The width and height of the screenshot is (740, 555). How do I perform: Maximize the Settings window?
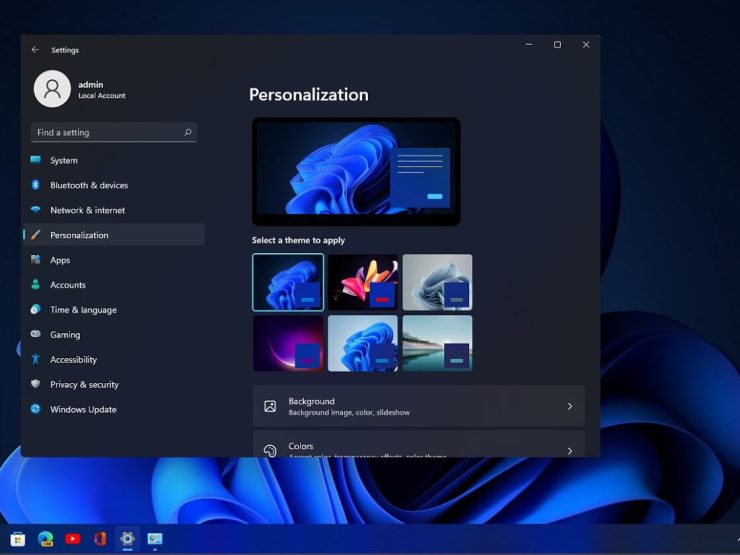click(x=557, y=44)
